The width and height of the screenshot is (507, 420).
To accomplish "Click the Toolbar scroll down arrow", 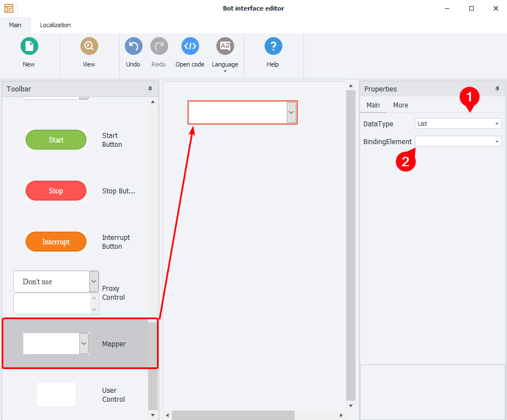I will [153, 414].
